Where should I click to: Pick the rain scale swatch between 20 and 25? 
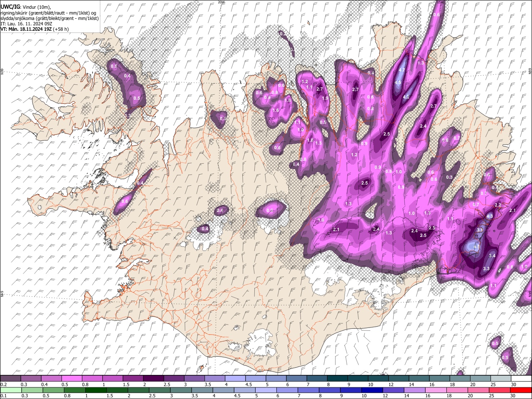pos(479,390)
